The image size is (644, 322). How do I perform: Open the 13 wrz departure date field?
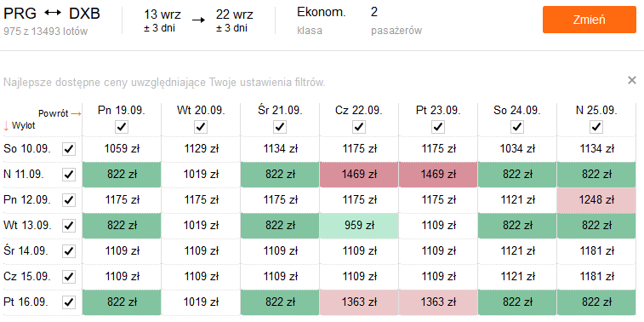click(x=162, y=20)
